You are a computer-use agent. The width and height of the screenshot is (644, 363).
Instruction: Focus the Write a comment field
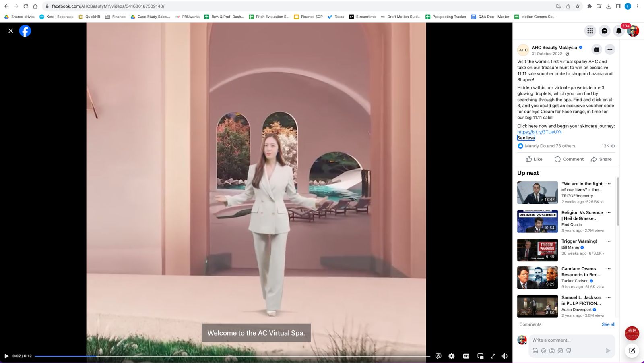(x=572, y=340)
